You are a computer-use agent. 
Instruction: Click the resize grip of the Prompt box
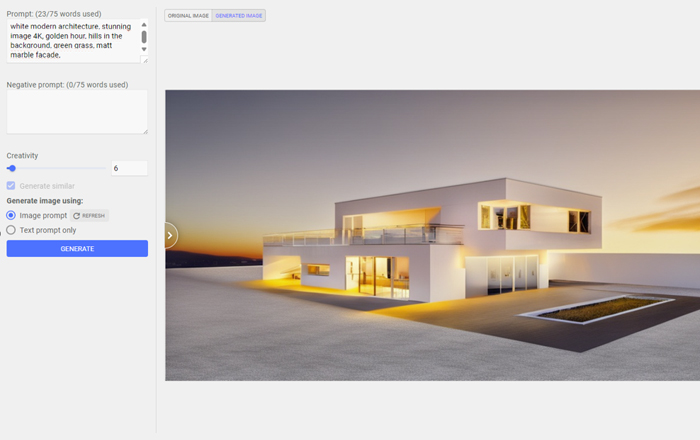tap(144, 60)
